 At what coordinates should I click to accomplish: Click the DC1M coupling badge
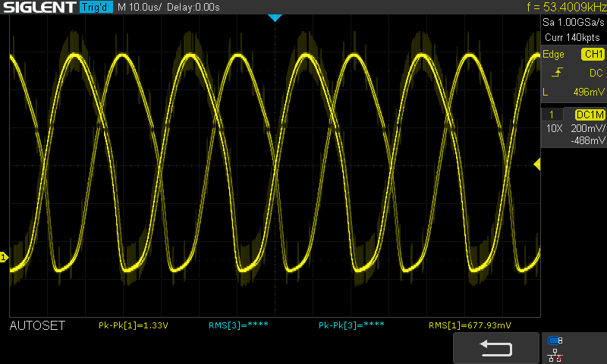tap(590, 115)
